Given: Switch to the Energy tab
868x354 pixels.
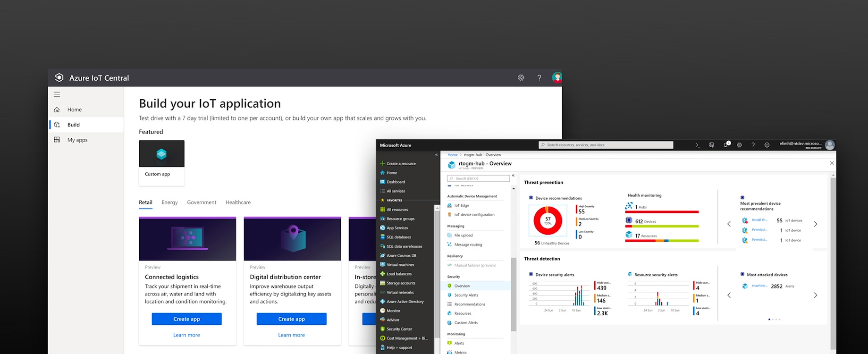Looking at the screenshot, I should tap(169, 202).
